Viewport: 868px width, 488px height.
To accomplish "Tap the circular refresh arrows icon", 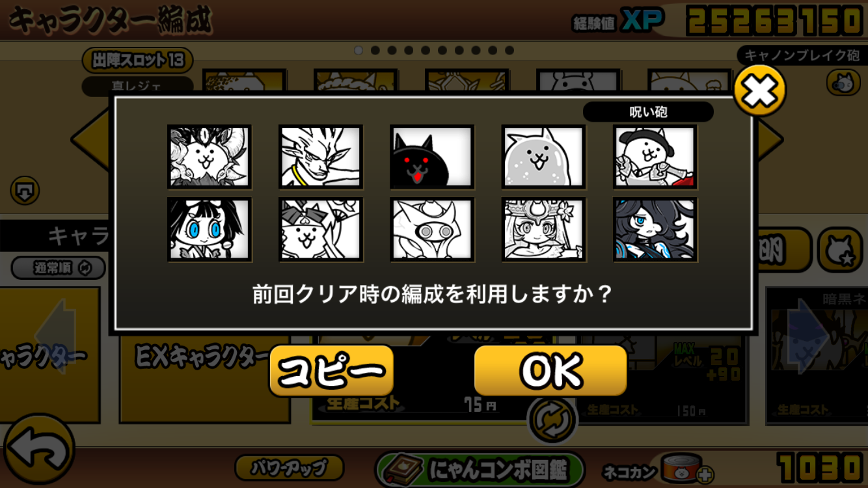I will pos(552,420).
